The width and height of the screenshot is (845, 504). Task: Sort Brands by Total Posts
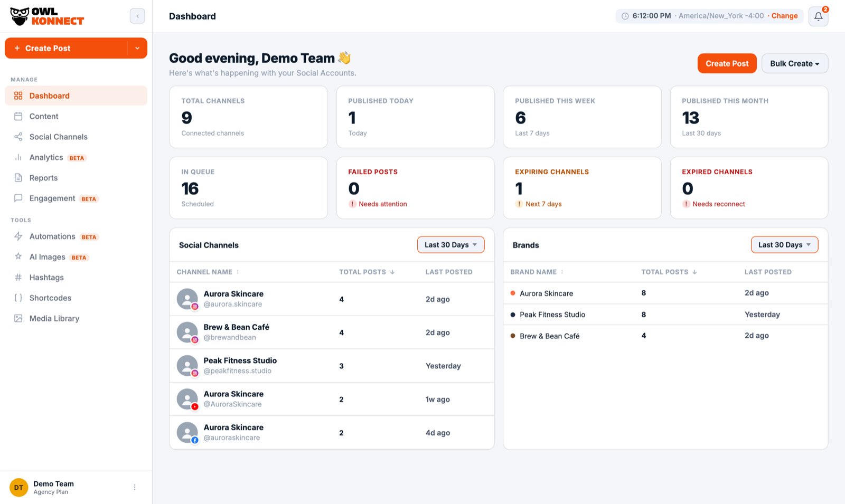(669, 272)
